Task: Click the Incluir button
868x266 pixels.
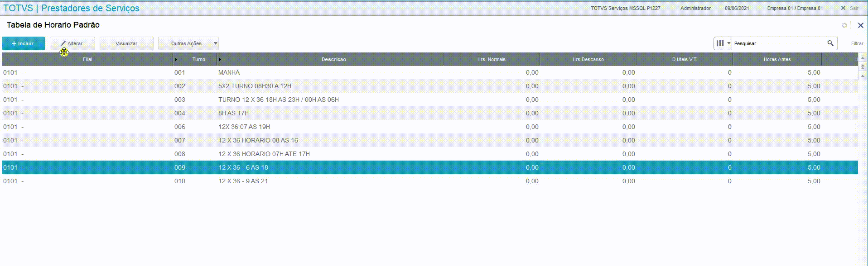Action: [24, 43]
